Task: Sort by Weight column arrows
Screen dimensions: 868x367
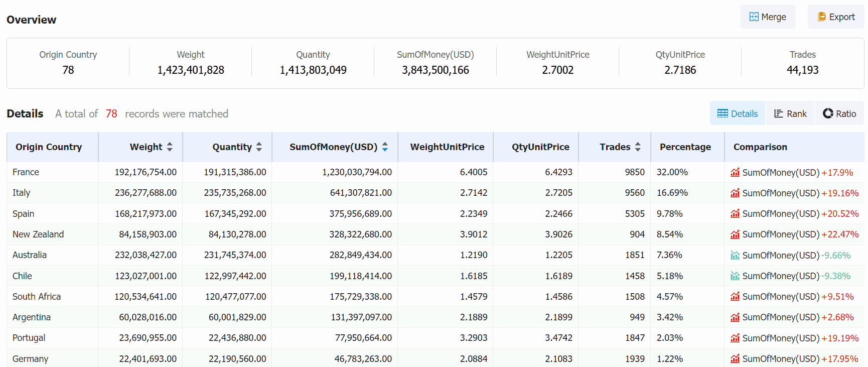Action: [x=170, y=147]
